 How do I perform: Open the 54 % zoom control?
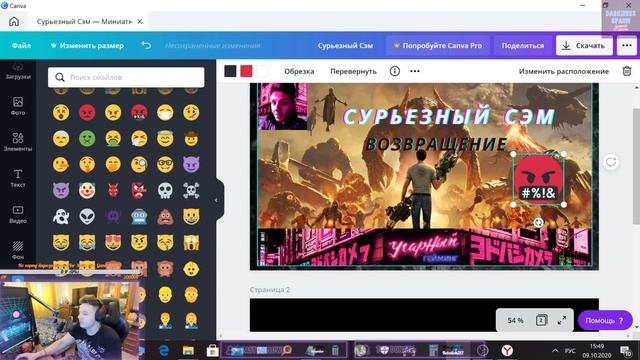tap(515, 320)
